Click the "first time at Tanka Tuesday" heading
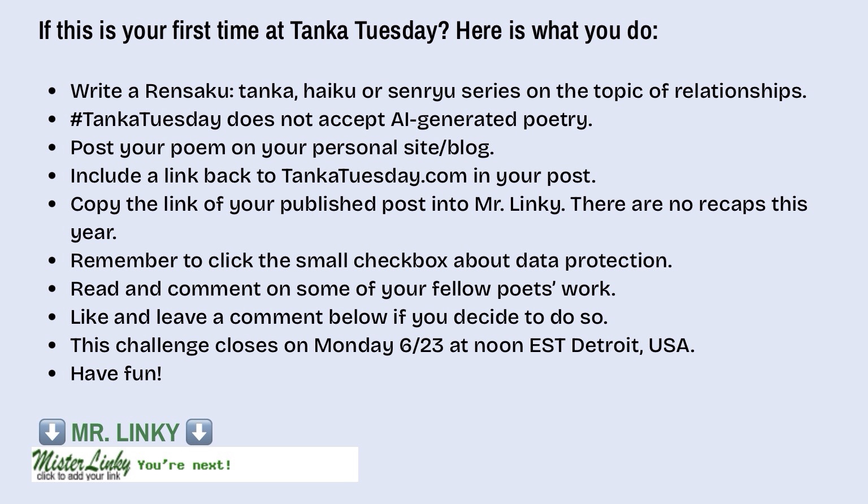 click(348, 31)
